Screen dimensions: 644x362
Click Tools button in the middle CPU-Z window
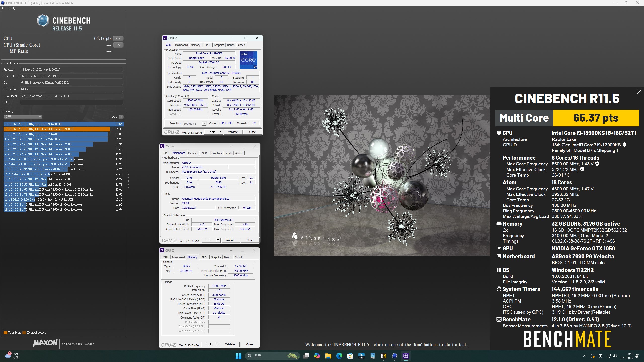pyautogui.click(x=209, y=240)
